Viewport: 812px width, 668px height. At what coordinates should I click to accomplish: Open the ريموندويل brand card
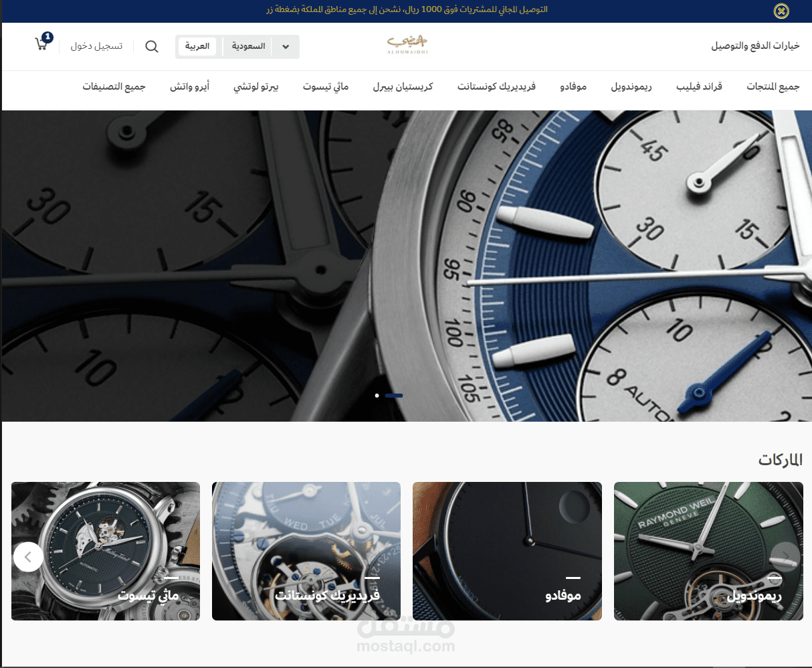click(708, 551)
